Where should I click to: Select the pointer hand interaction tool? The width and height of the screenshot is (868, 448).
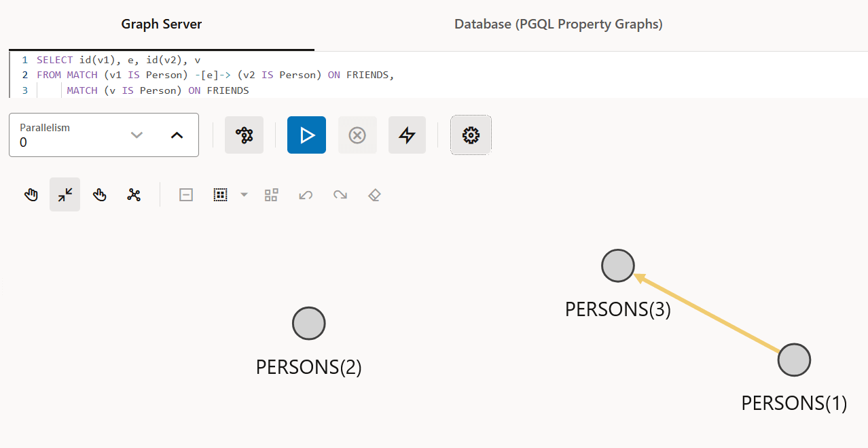[x=100, y=195]
